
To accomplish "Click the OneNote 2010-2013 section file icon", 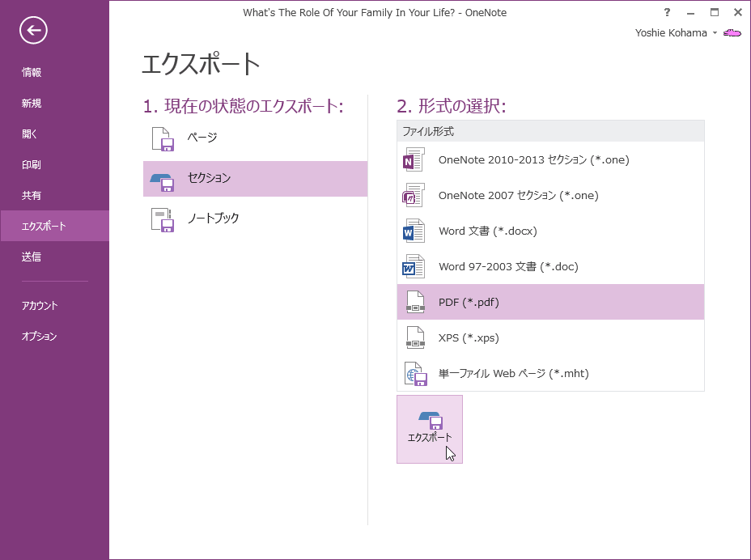I will (x=414, y=159).
